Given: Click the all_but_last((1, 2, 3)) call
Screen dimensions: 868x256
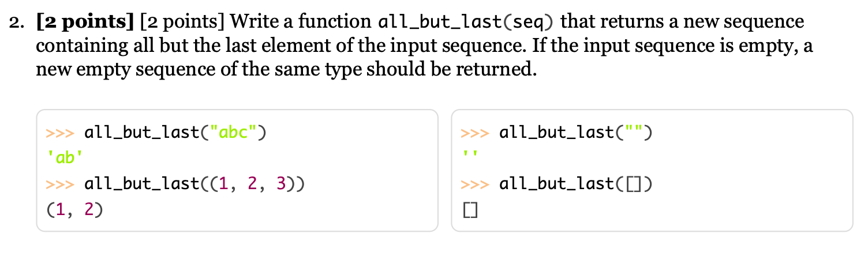Looking at the screenshot, I should tap(194, 185).
